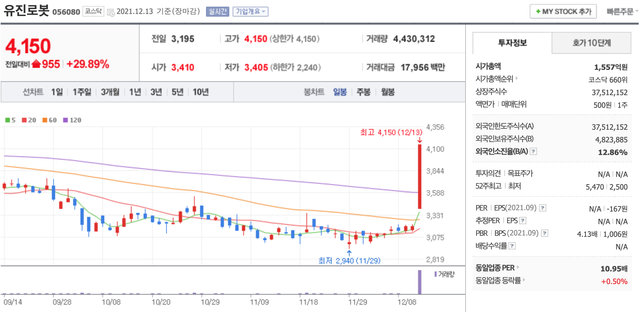Image resolution: width=644 pixels, height=312 pixels.
Task: Click the 실시간 button
Action: [x=218, y=12]
